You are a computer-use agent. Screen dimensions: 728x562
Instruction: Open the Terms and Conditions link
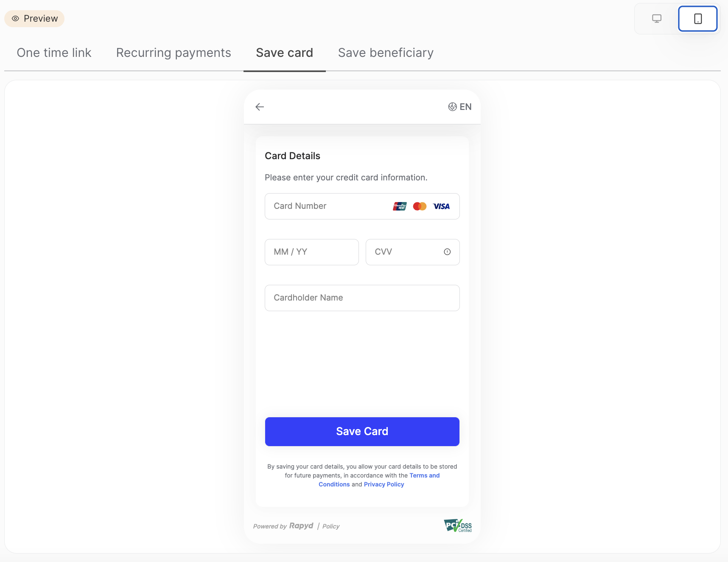(424, 475)
